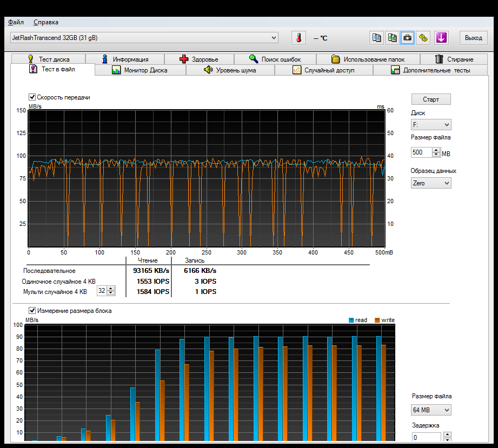Click the orange write legend swatch
Screen dimensions: 498x448
point(377,320)
